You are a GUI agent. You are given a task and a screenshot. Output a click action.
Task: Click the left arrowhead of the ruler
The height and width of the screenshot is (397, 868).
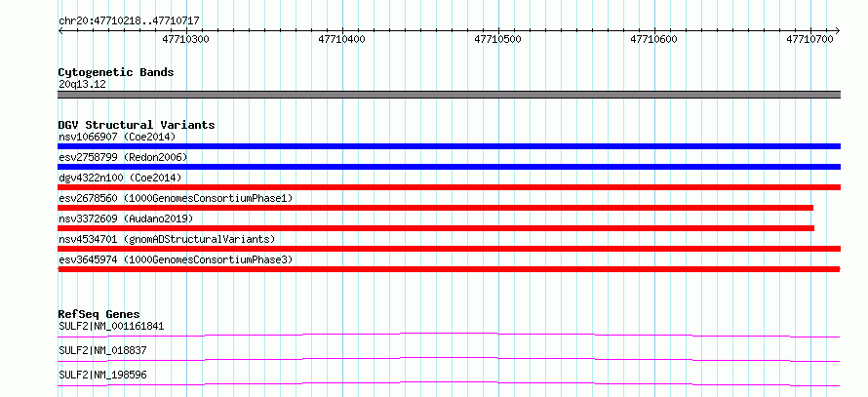pyautogui.click(x=60, y=30)
